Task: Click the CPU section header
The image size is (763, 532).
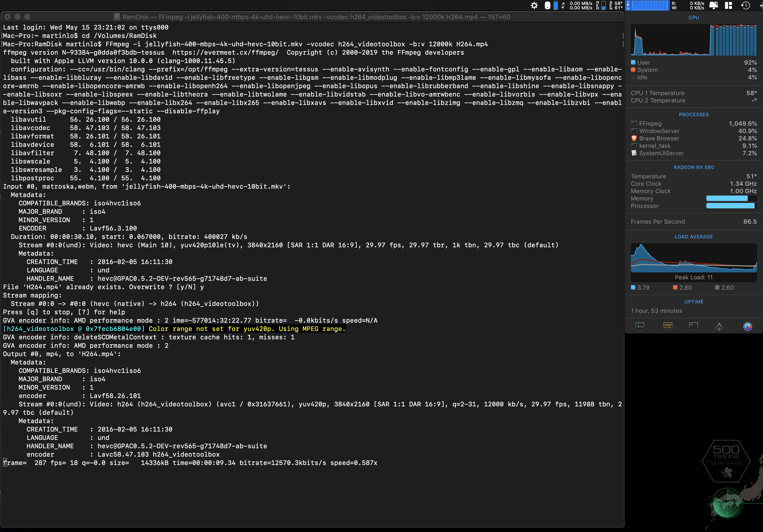Action: 694,17
